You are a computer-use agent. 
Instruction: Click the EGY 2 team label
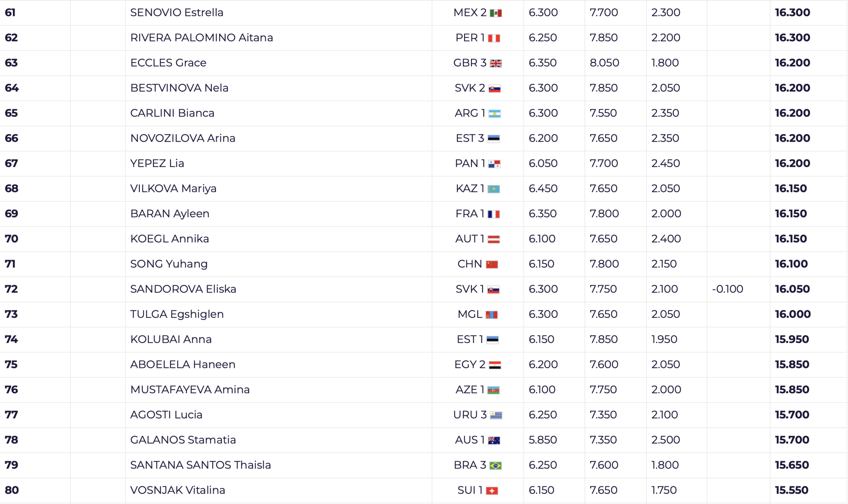(x=470, y=364)
